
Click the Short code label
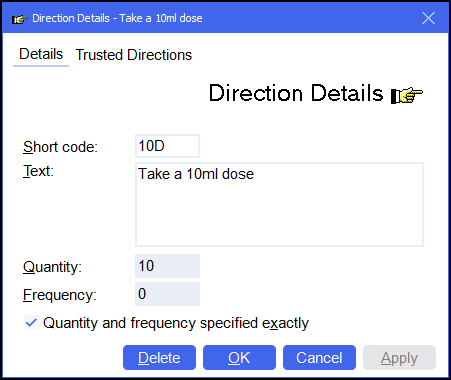(60, 147)
